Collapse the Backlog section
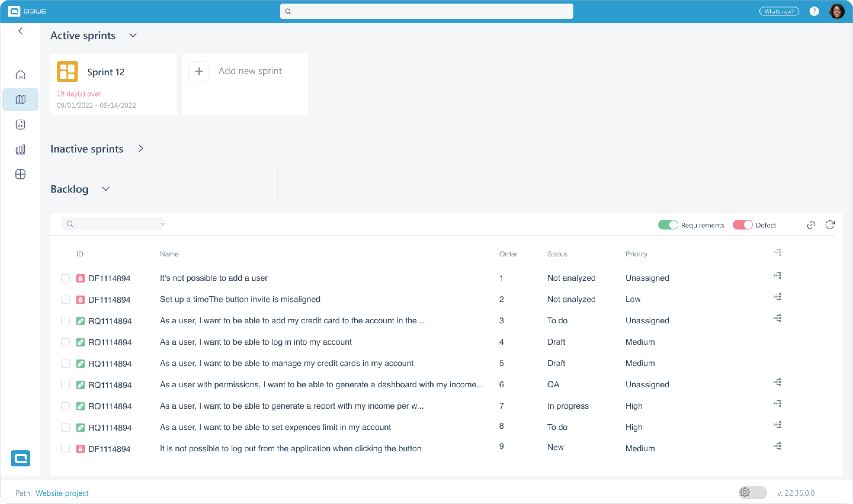853x504 pixels. (x=106, y=189)
